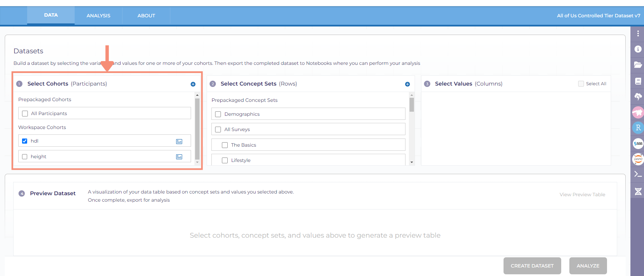Check the All Surveys checkbox
The width and height of the screenshot is (644, 276).
pos(218,129)
